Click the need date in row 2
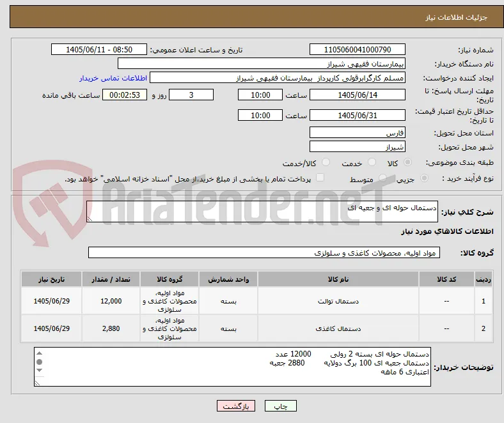This screenshot has height=423, width=504. click(x=51, y=328)
